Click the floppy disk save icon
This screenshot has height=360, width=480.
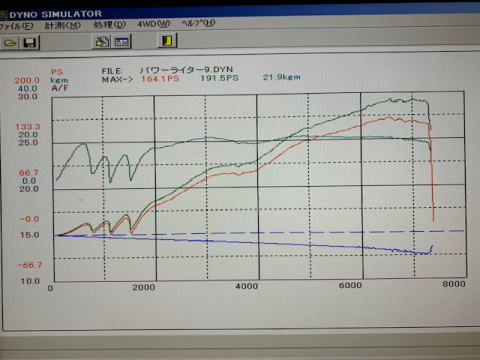click(30, 43)
